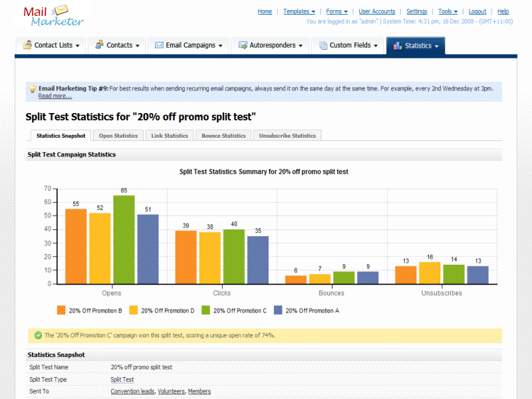Click the tallest green Opens bar labeled 65
The image size is (532, 399).
(124, 239)
